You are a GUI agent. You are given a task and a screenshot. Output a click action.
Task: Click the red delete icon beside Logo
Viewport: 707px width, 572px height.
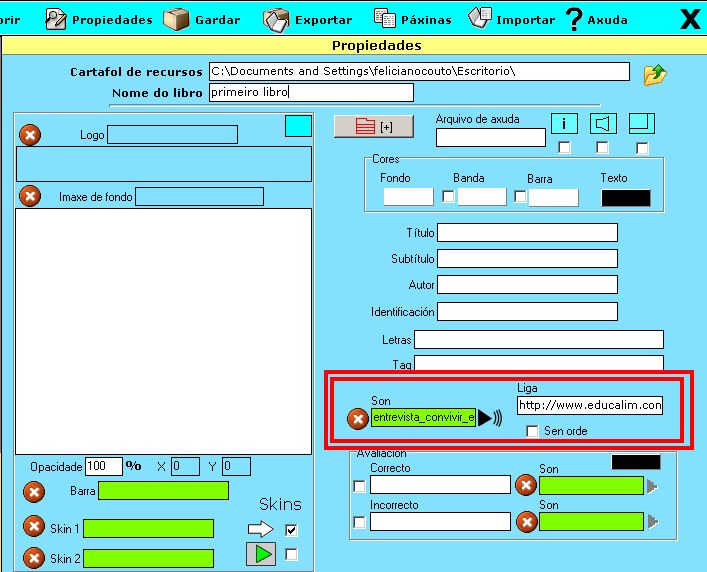click(31, 135)
